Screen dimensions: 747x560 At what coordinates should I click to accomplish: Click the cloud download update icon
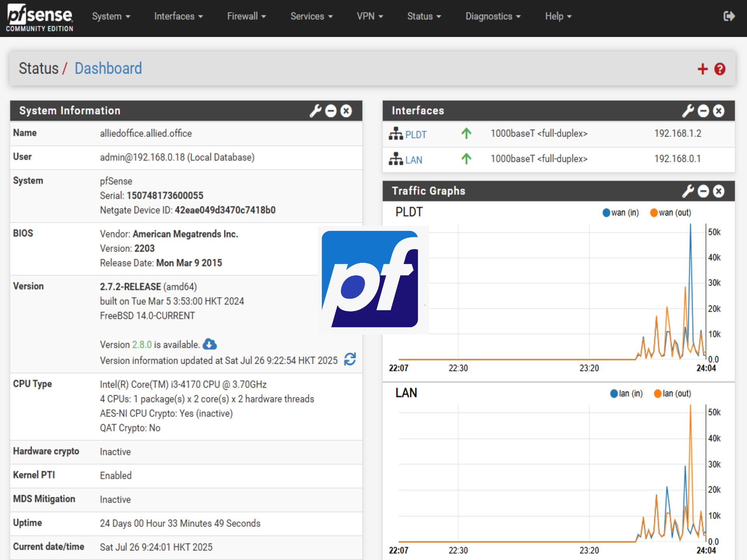click(x=210, y=344)
